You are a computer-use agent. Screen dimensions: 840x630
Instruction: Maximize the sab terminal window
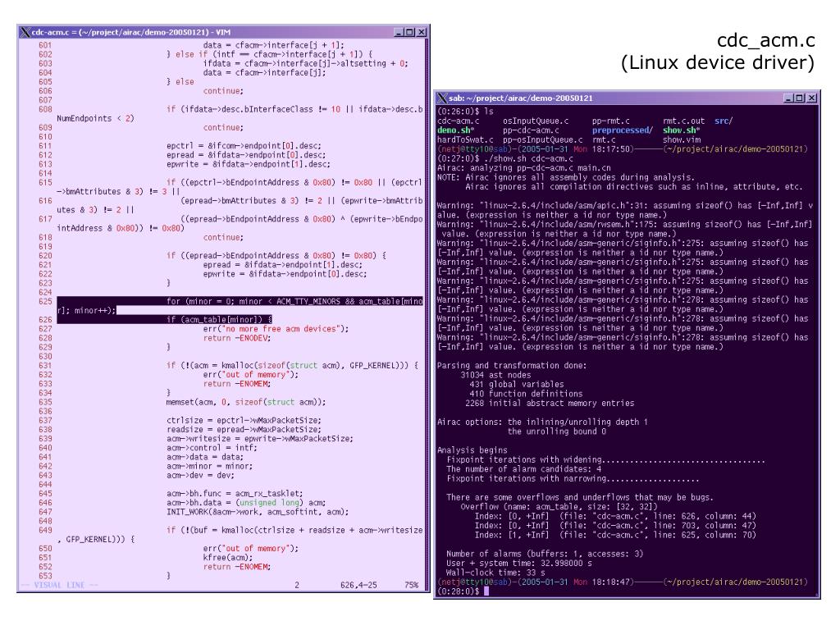801,98
